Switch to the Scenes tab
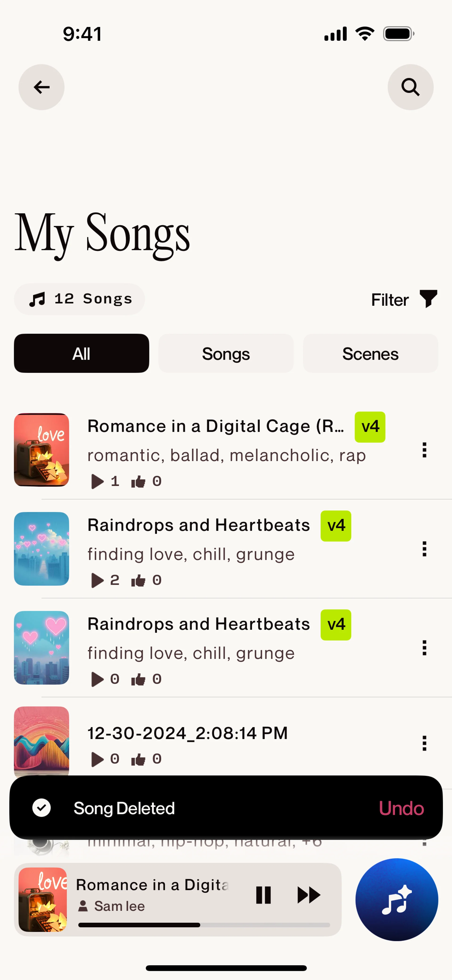 click(370, 353)
